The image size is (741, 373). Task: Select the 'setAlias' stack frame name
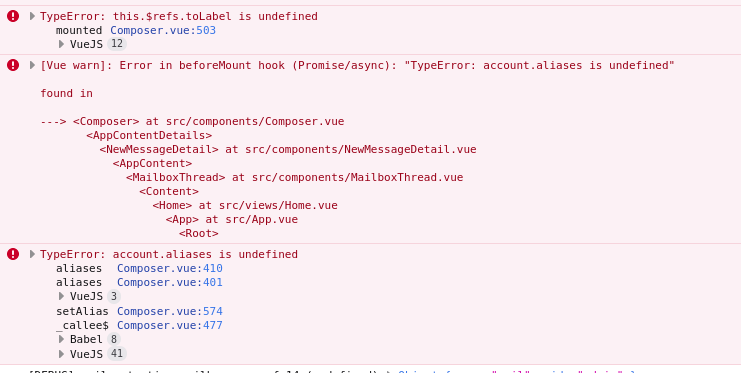tap(82, 311)
